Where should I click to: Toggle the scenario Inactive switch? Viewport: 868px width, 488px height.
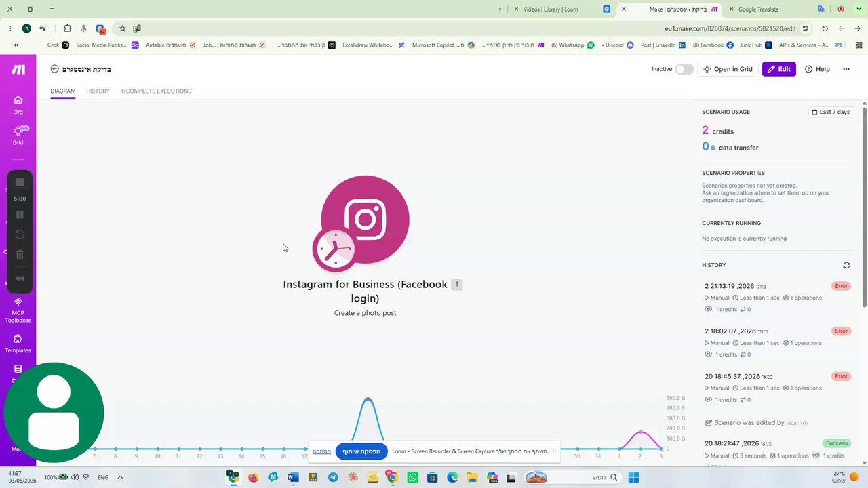point(684,69)
